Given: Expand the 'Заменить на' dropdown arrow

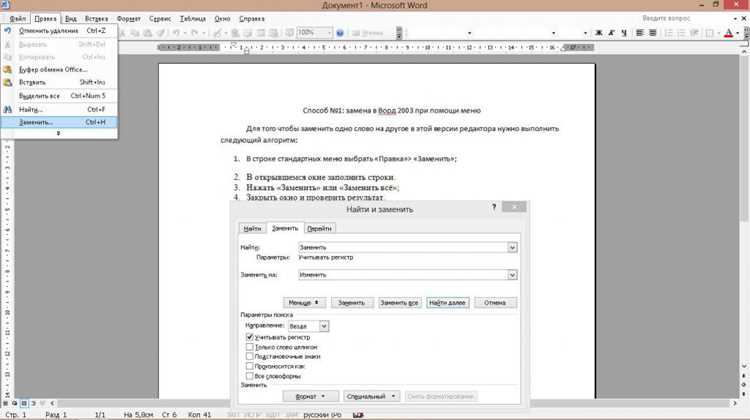Looking at the screenshot, I should coord(512,275).
